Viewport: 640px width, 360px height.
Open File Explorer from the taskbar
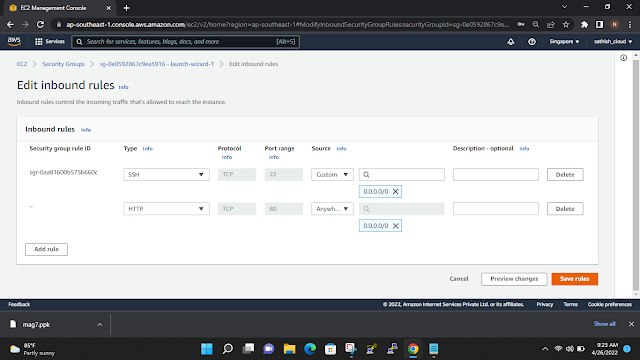[x=289, y=349]
